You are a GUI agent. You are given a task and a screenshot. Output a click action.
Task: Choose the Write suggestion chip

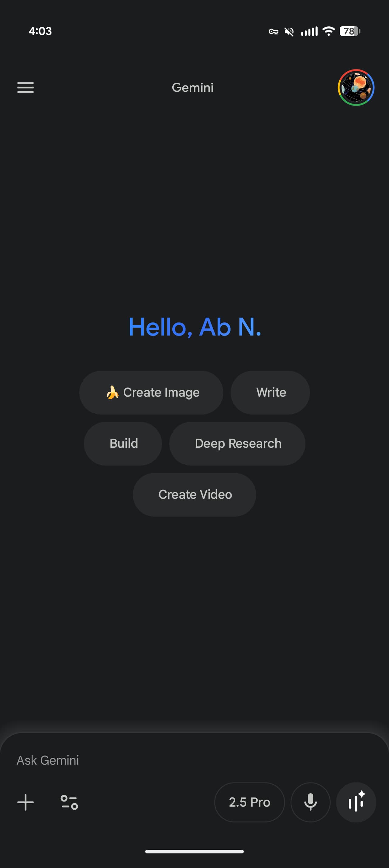coord(270,393)
